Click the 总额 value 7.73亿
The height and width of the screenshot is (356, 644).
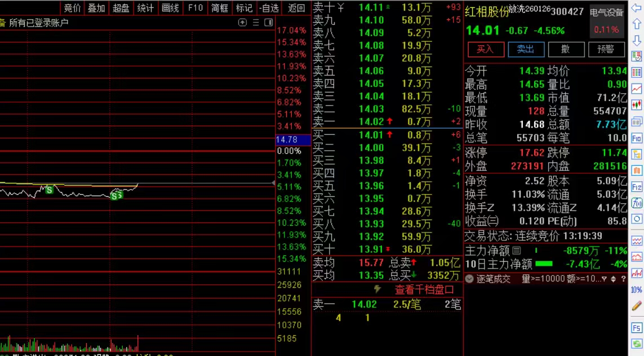click(611, 124)
